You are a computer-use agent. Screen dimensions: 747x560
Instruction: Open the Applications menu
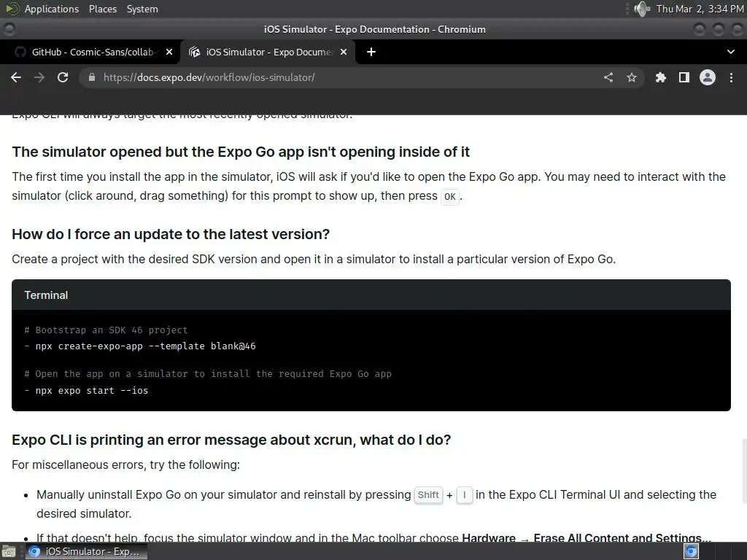click(x=52, y=9)
